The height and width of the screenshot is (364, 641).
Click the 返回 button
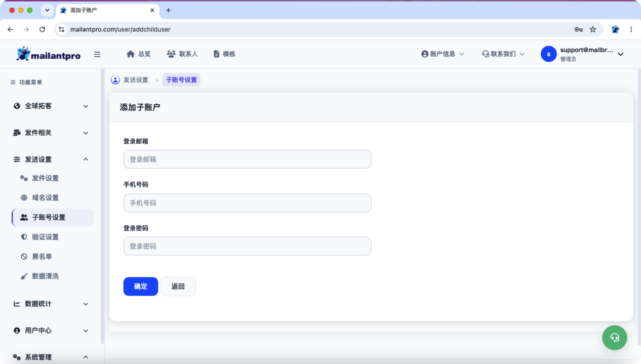point(178,287)
